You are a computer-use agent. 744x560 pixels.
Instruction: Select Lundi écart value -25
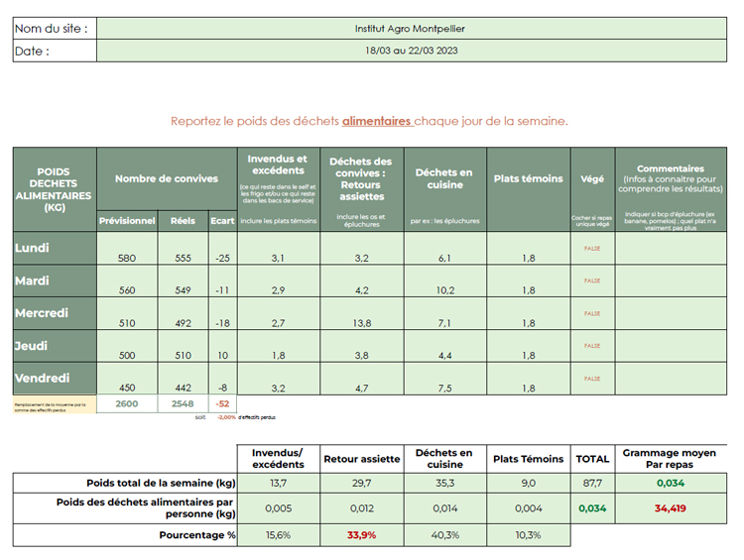[222, 248]
